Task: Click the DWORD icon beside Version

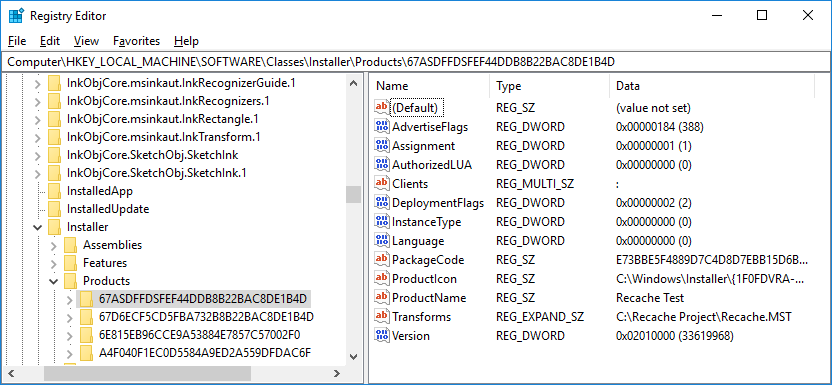Action: tap(382, 336)
